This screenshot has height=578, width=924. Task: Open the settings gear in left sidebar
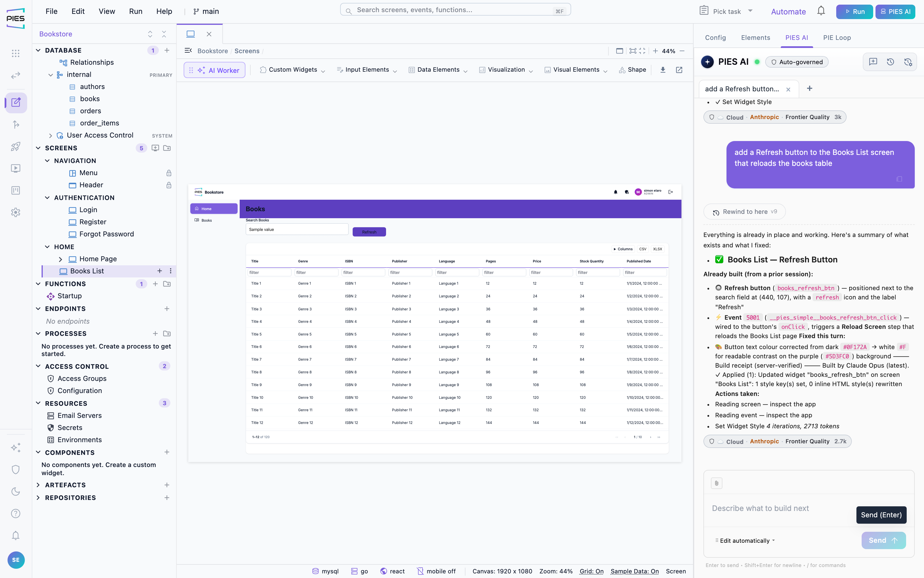tap(16, 212)
